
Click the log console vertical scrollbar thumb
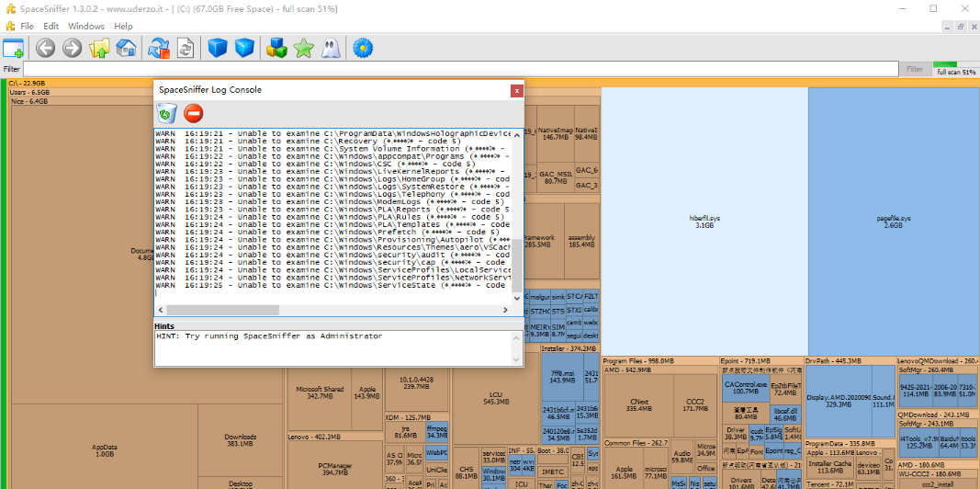click(x=516, y=265)
